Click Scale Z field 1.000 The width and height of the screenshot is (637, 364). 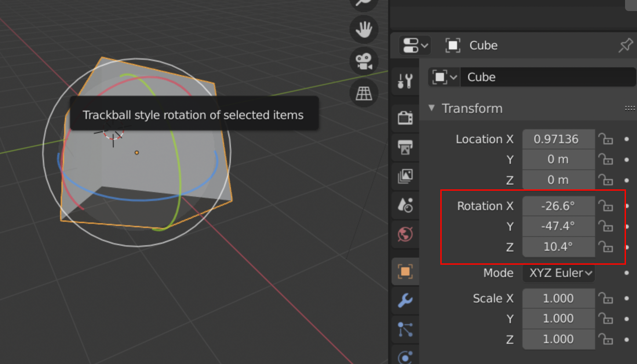558,339
